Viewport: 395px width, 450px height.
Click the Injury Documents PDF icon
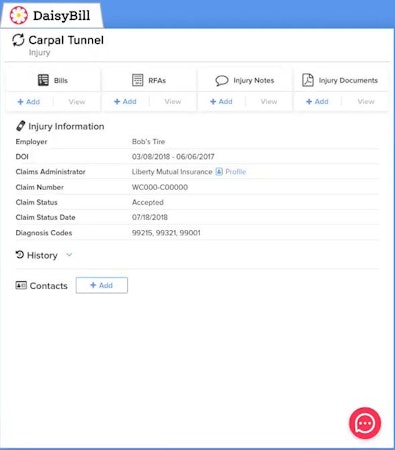coord(308,80)
